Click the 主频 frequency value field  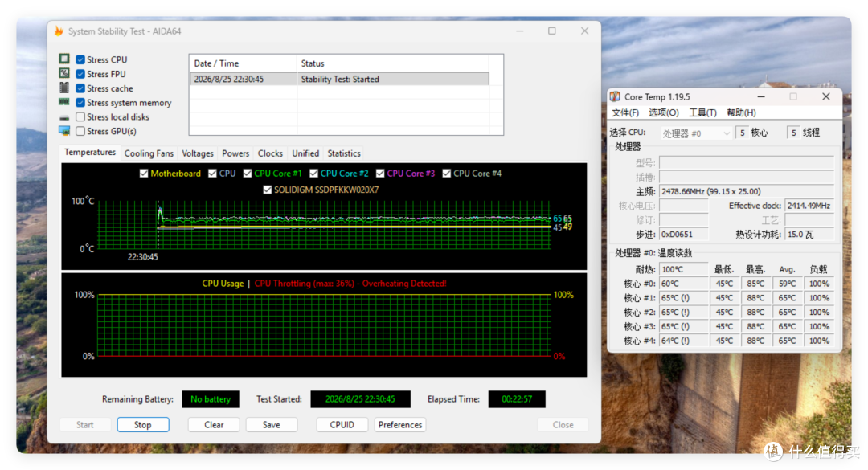746,191
